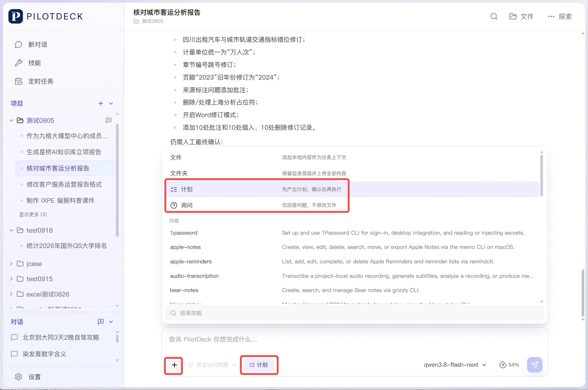Click 显示更多 (3) link
This screenshot has width=588, height=390.
[x=33, y=214]
